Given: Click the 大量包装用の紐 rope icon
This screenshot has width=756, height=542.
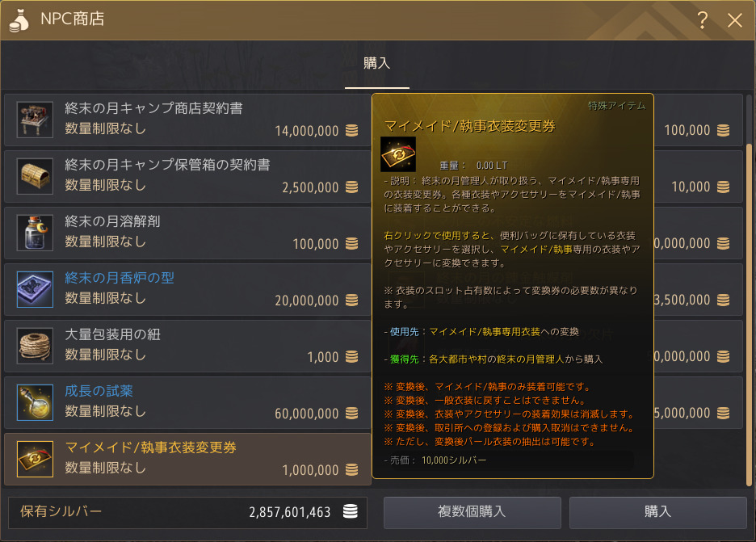Looking at the screenshot, I should pyautogui.click(x=35, y=346).
